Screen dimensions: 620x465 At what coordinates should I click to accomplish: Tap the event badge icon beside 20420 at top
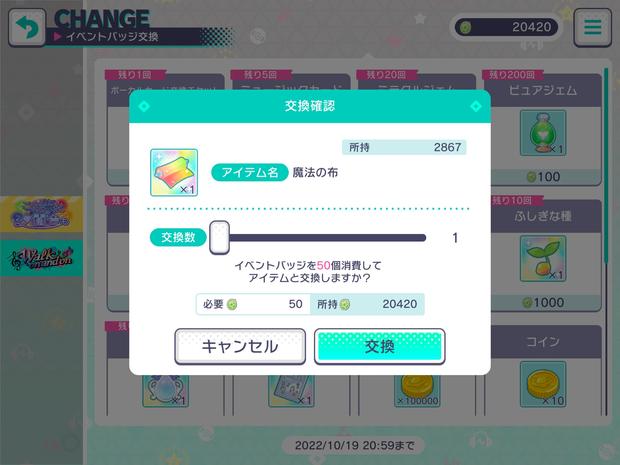(x=466, y=27)
